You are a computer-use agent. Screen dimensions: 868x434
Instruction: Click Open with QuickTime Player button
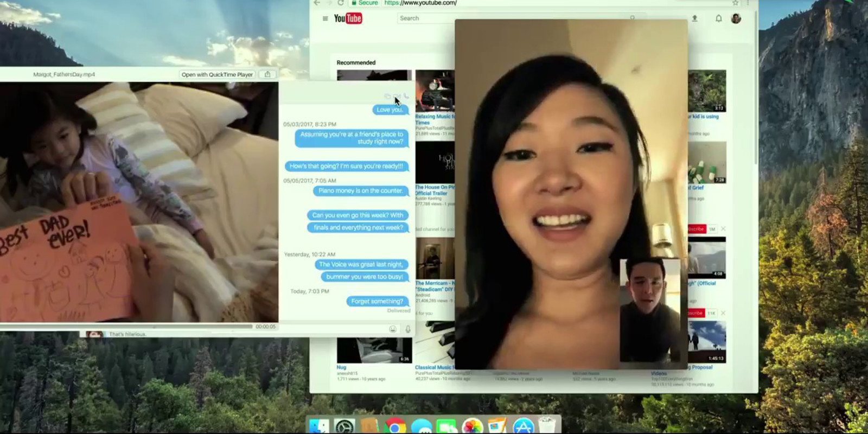(x=217, y=74)
